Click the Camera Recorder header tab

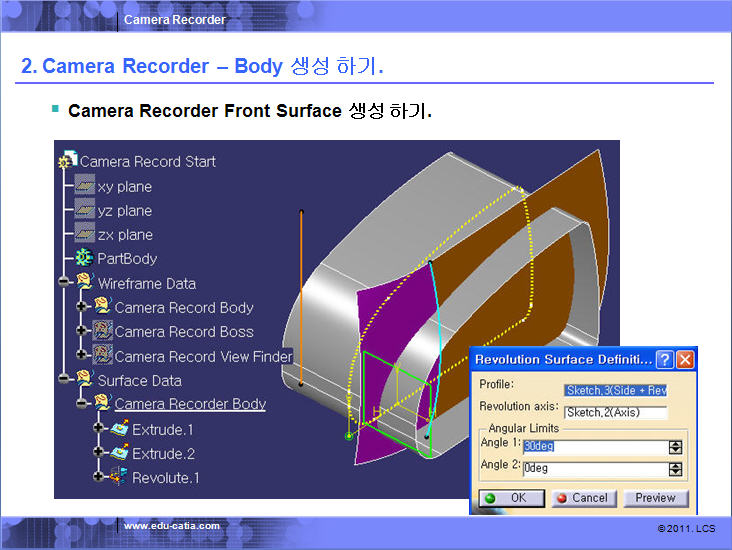click(x=175, y=19)
